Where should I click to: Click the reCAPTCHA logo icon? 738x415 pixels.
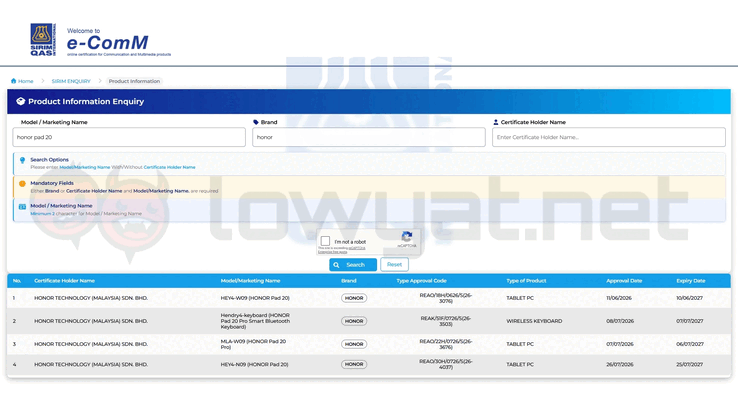[x=407, y=237]
